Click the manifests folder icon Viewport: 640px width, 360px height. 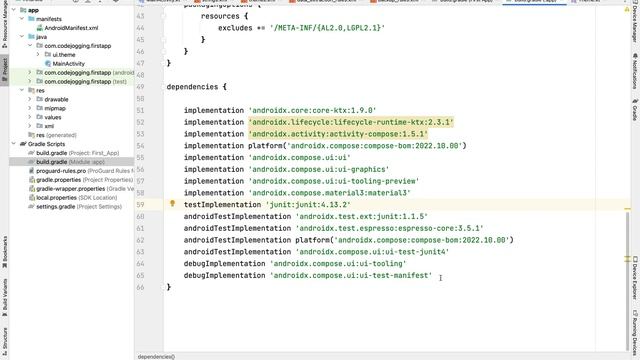pos(31,19)
